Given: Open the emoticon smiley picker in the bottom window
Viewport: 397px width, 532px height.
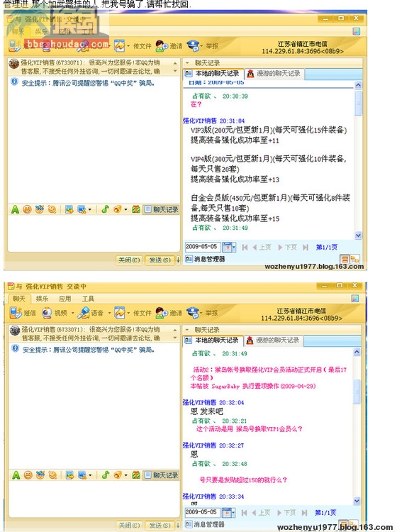Looking at the screenshot, I should (x=28, y=475).
